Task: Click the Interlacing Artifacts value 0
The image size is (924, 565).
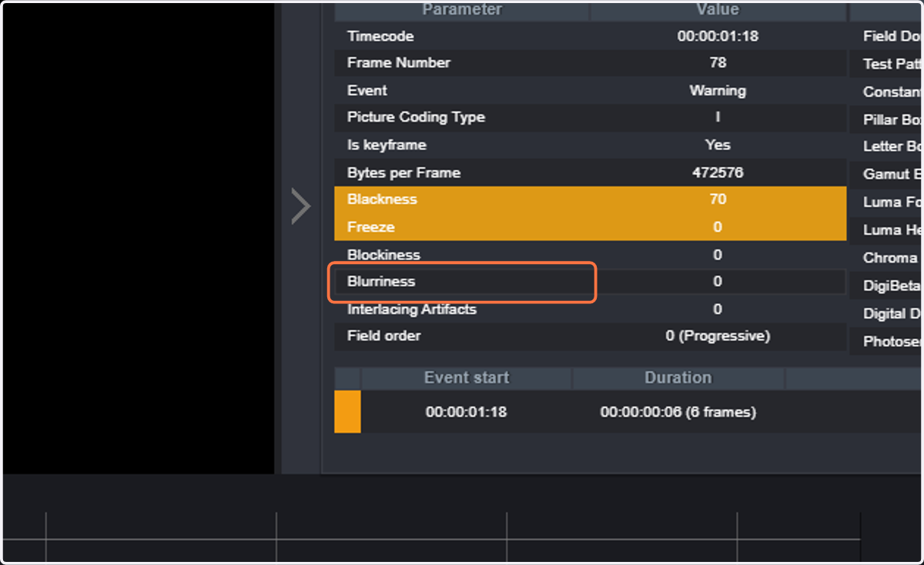Action: coord(718,309)
